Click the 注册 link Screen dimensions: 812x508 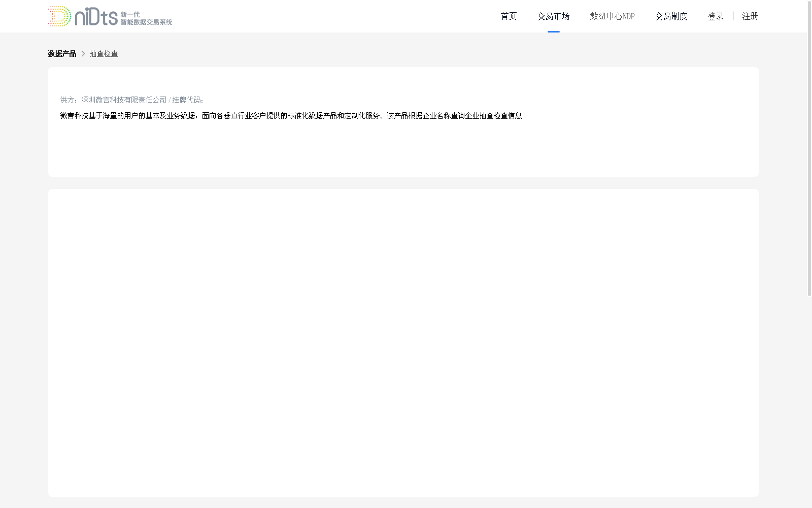coord(750,16)
